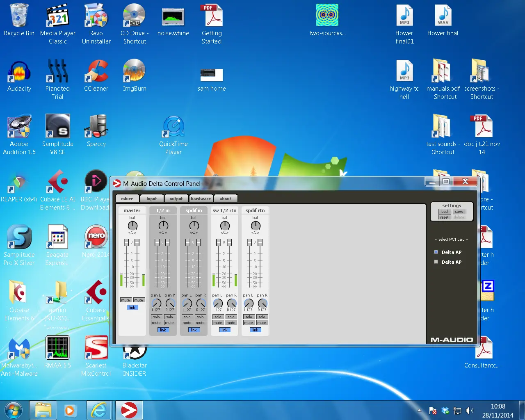
Task: Click the Show desktop strip on taskbar
Action: pos(522,410)
